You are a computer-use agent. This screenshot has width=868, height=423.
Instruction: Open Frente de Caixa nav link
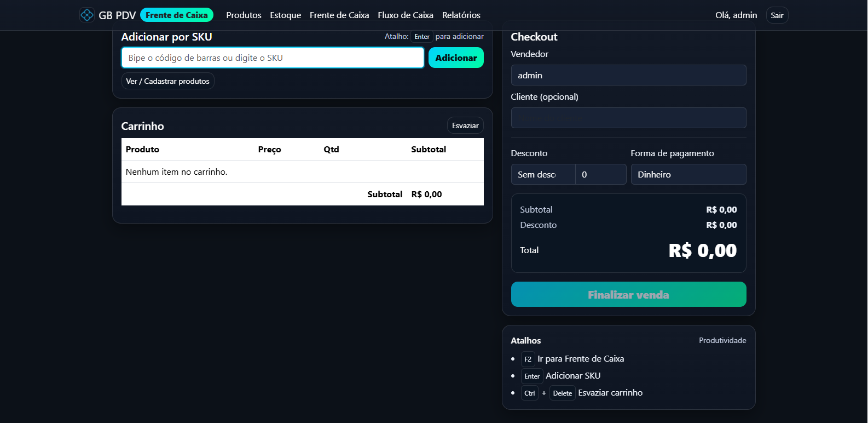(x=339, y=15)
